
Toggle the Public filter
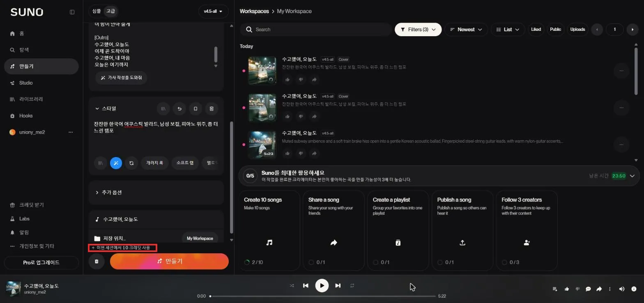click(555, 29)
